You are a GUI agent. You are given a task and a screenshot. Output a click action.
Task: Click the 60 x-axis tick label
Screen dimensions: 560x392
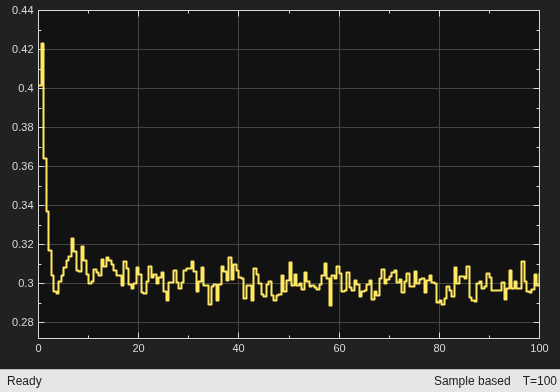(x=339, y=348)
